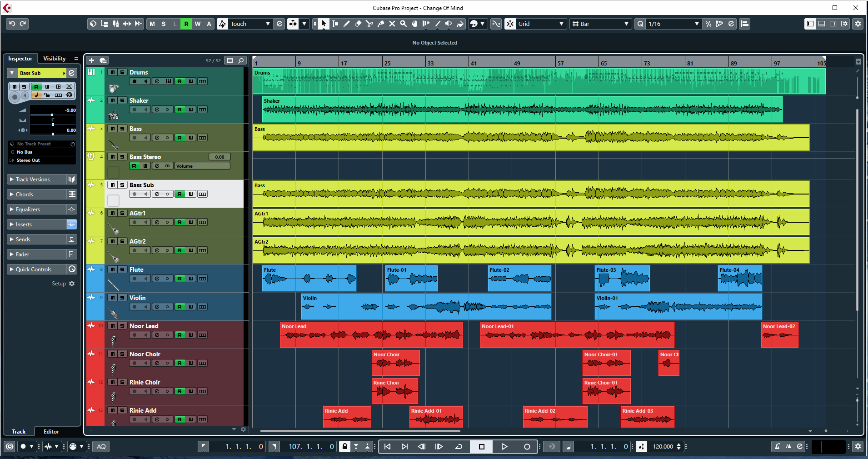
Task: Click the Setup label in Inspector
Action: 59,284
